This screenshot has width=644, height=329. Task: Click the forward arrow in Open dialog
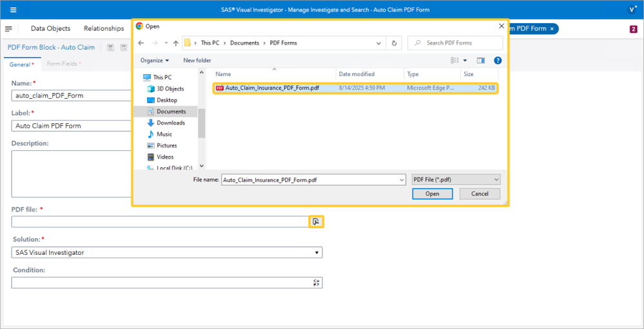tap(155, 43)
